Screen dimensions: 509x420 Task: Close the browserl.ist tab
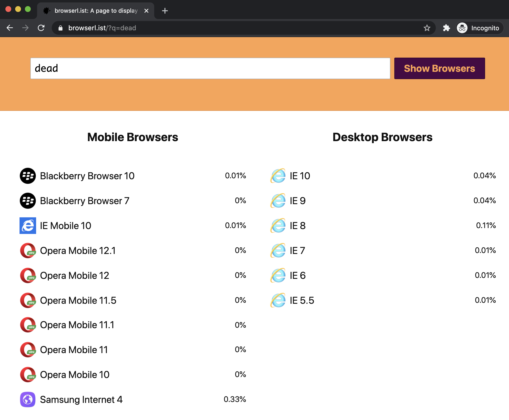point(146,11)
